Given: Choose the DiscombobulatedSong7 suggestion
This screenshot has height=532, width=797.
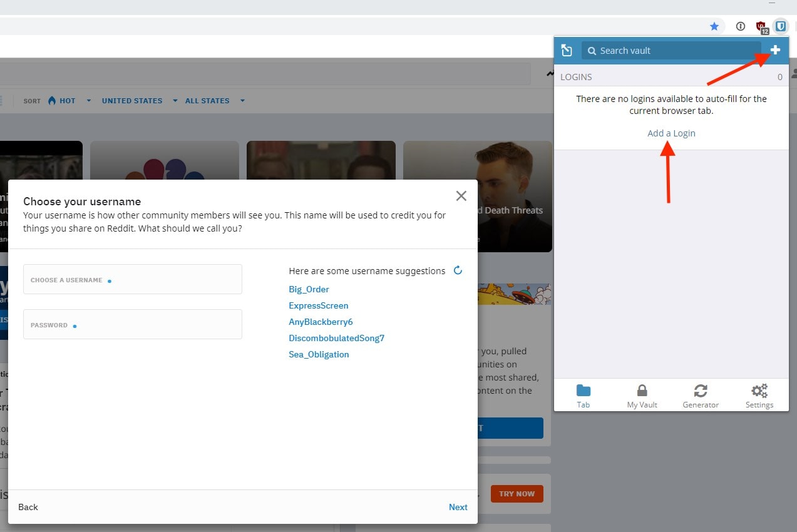Looking at the screenshot, I should [336, 338].
